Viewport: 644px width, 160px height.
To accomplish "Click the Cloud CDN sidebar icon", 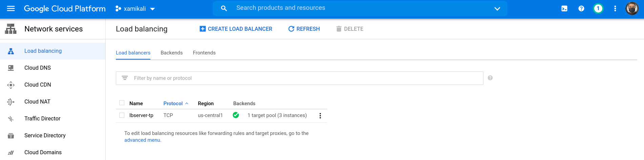I will click(x=11, y=85).
